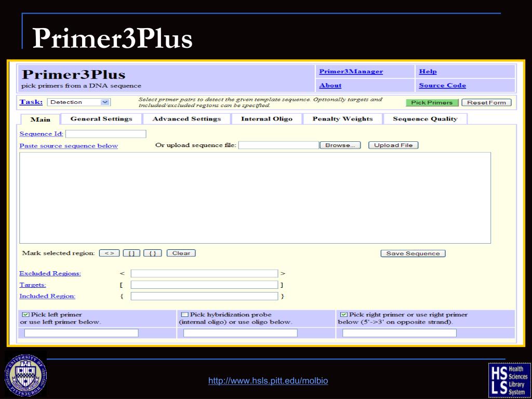Uncheck the Pick right primer checkbox
This screenshot has width=532, height=399.
344,315
